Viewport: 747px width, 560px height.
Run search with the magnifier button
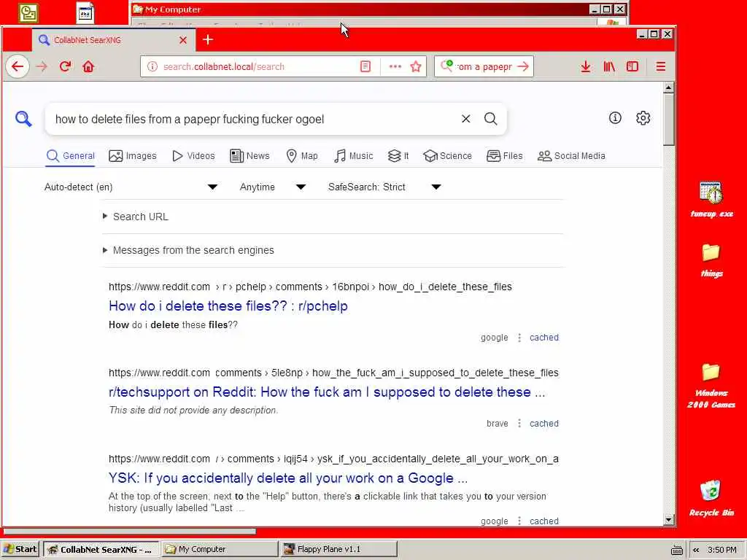tap(491, 119)
